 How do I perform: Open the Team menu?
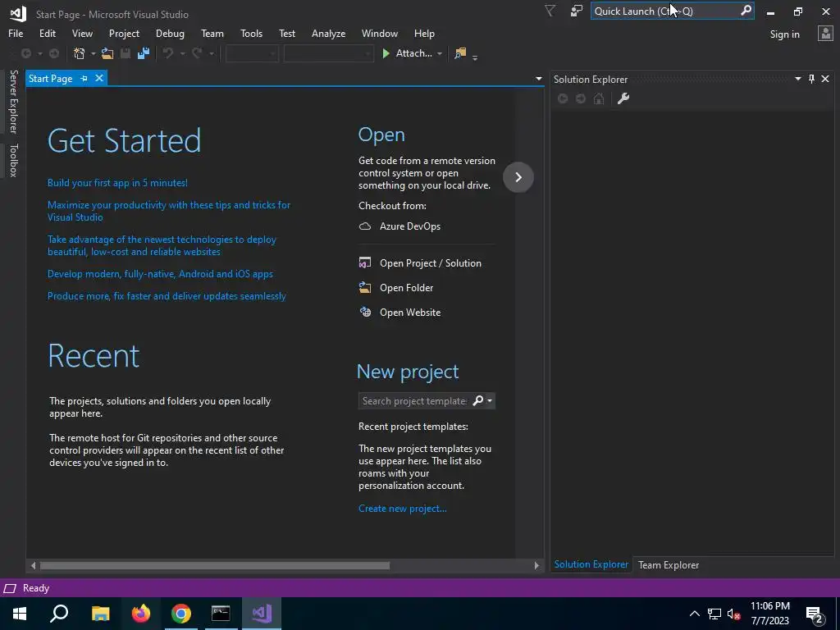pos(212,33)
